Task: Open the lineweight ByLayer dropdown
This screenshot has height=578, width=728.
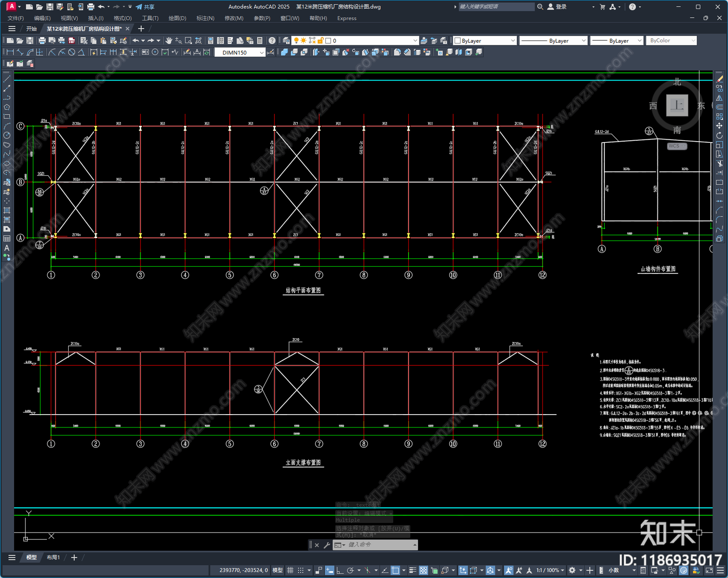Action: click(x=617, y=41)
